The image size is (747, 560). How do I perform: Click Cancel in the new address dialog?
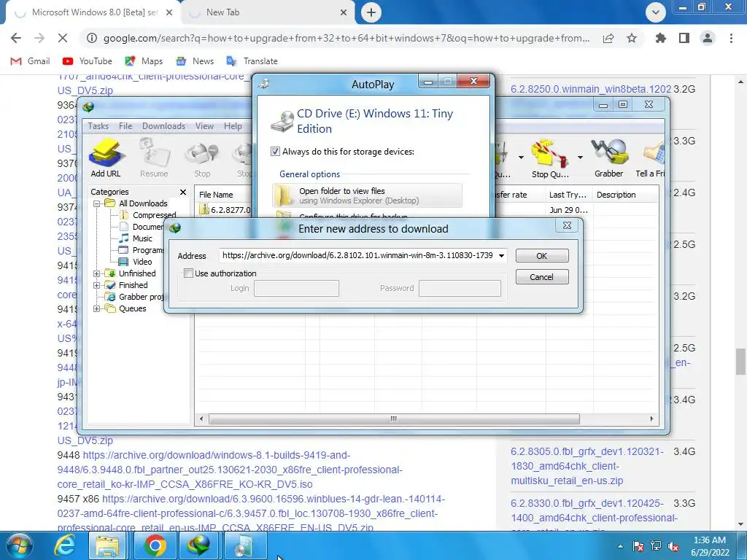point(542,277)
